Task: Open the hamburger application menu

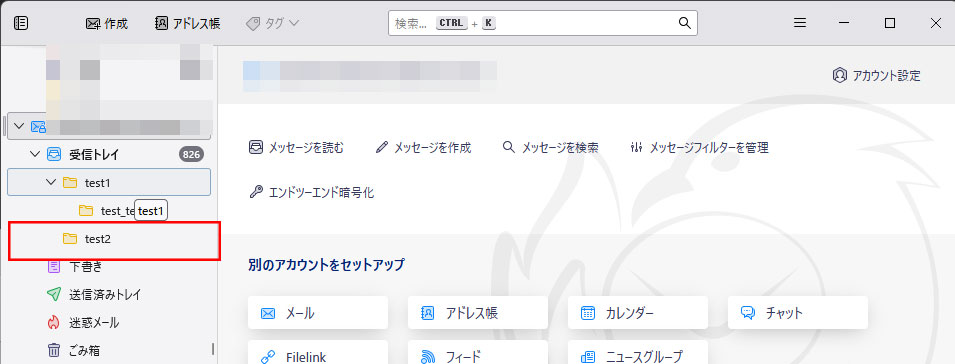Action: pyautogui.click(x=800, y=24)
